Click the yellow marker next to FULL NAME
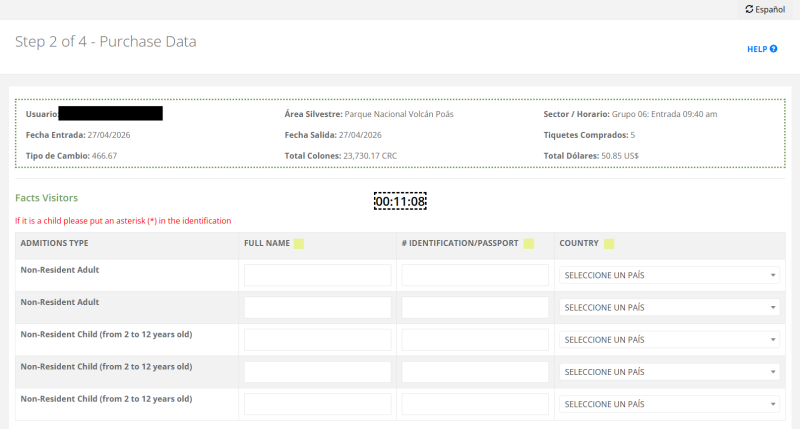Image resolution: width=800 pixels, height=429 pixels. pyautogui.click(x=299, y=244)
